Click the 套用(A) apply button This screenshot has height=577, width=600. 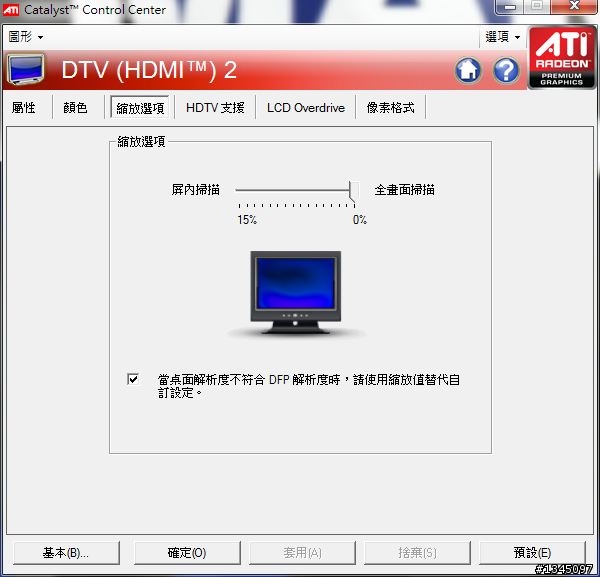[x=302, y=553]
